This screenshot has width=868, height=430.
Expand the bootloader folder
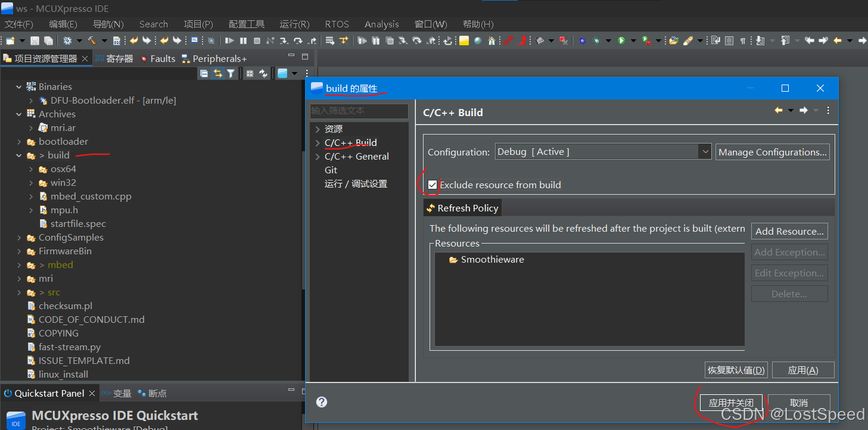(19, 142)
